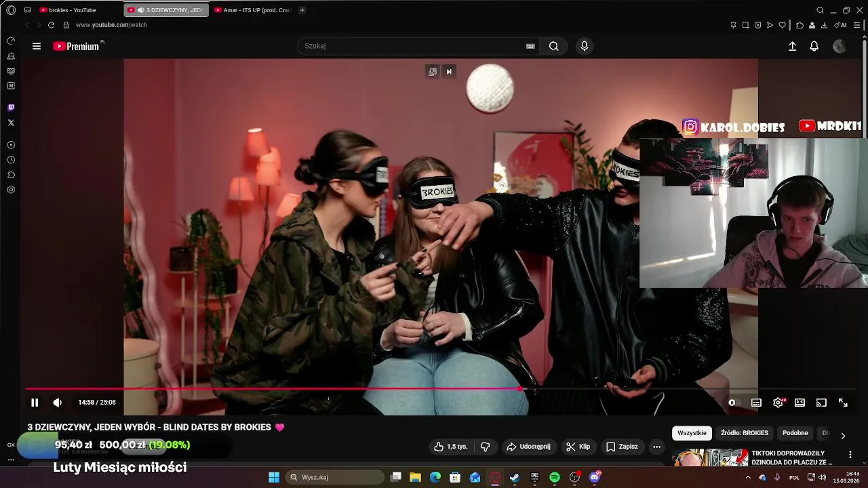
Task: Like the video with 1,5 tys. likes
Action: tap(451, 447)
